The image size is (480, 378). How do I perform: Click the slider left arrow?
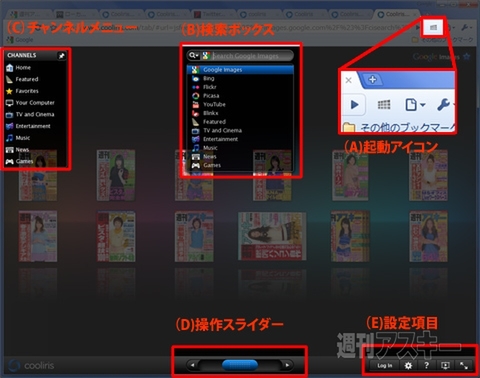tap(192, 365)
